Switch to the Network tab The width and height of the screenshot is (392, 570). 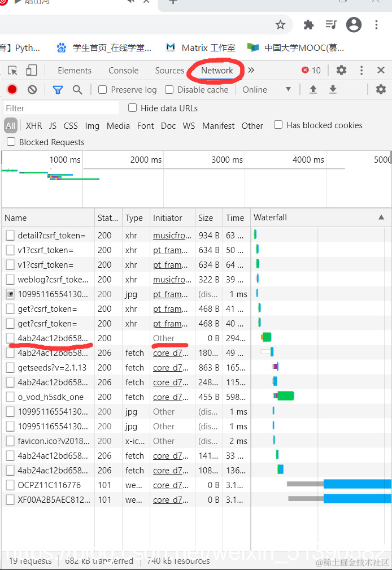[217, 70]
